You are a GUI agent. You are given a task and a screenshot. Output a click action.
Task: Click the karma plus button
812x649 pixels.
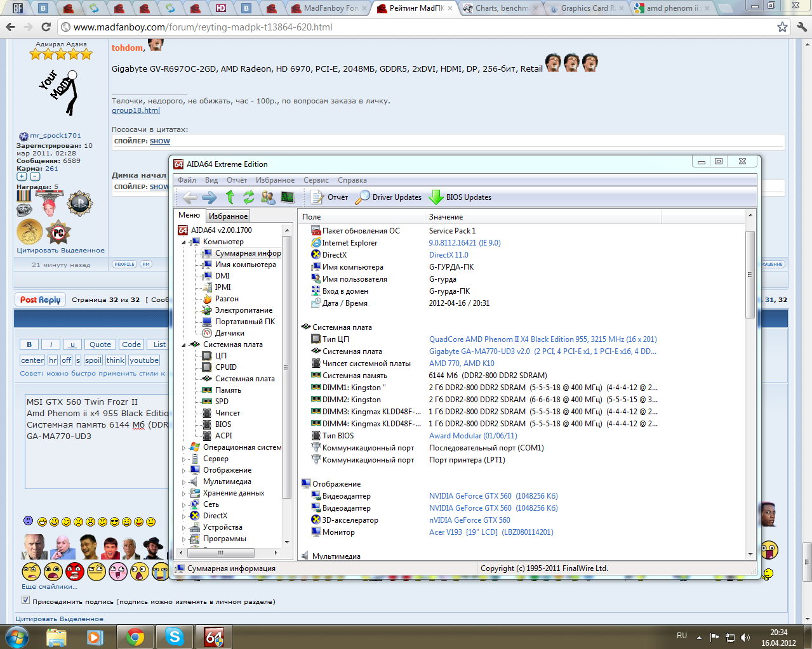click(x=22, y=177)
